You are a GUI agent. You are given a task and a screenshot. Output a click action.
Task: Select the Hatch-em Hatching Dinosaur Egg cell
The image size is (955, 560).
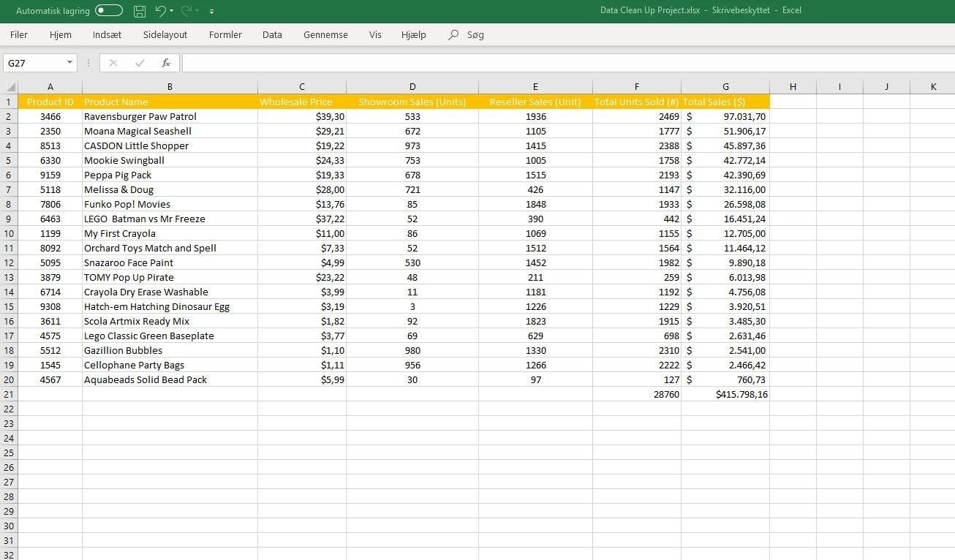click(170, 306)
